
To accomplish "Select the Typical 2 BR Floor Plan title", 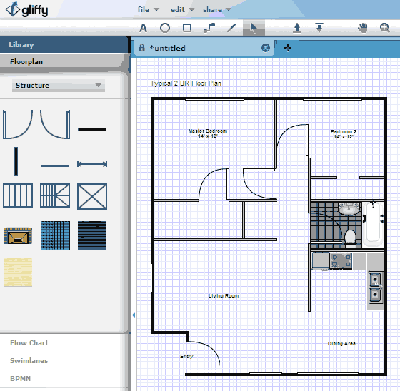I will click(x=186, y=83).
